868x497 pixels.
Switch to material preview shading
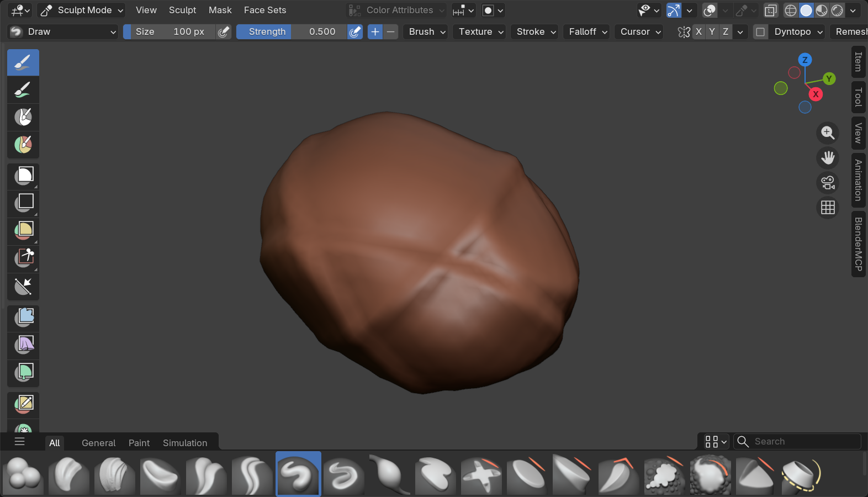pyautogui.click(x=822, y=10)
